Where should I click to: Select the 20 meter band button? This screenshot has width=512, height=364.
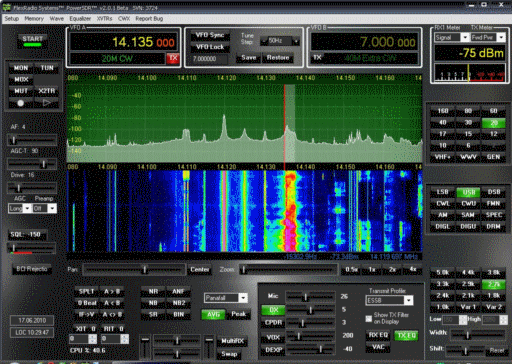[x=493, y=123]
